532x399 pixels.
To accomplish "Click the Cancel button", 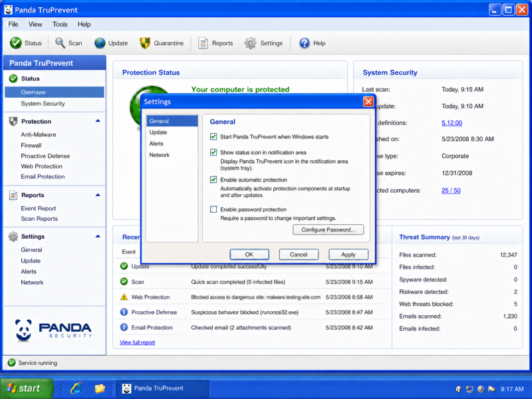I will pos(299,255).
